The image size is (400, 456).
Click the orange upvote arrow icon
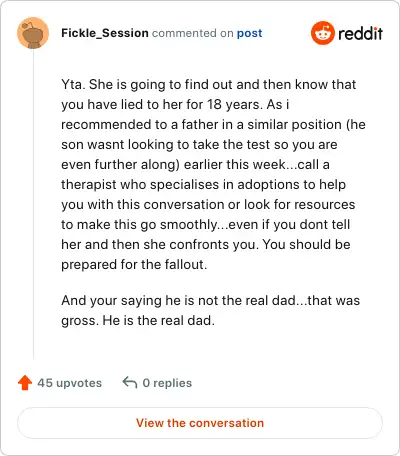[25, 383]
